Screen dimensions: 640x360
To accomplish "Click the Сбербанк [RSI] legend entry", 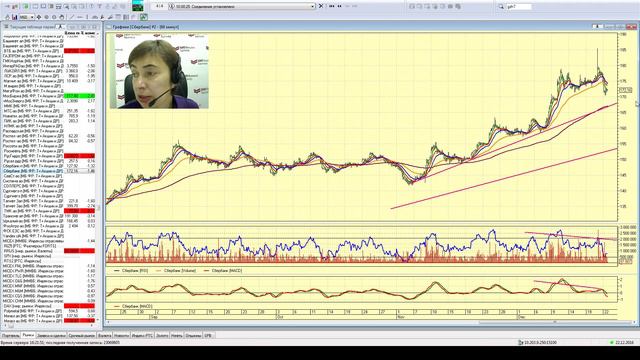I will [x=131, y=271].
